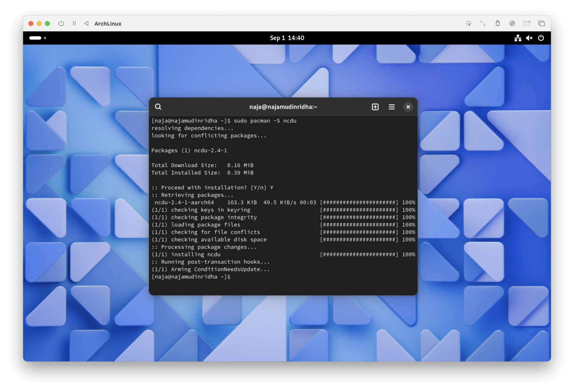
Task: Click 'looking for conflicting packages...' line
Action: pos(209,136)
